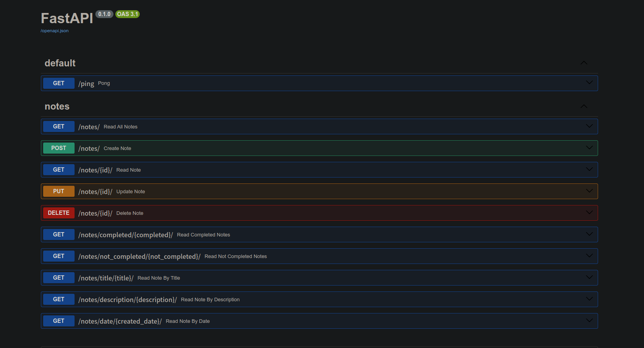Image resolution: width=644 pixels, height=348 pixels.
Task: Expand Read Note By Description chevron
Action: pos(589,299)
